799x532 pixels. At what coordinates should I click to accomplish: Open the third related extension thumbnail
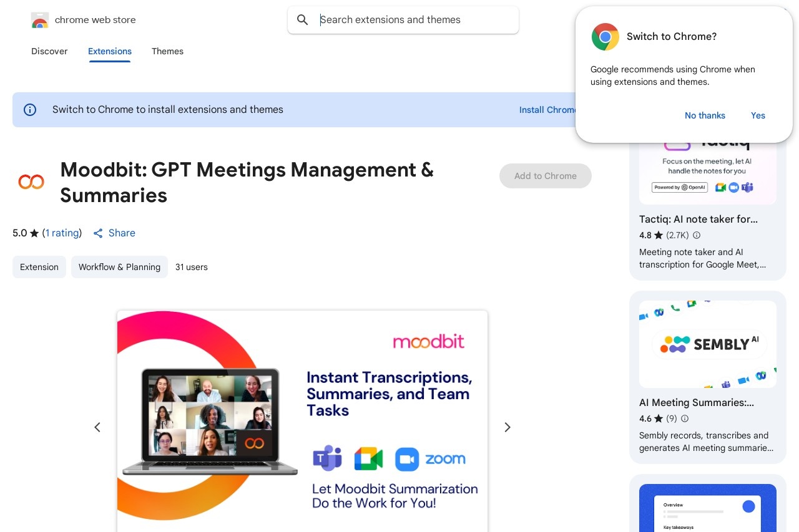(x=708, y=508)
